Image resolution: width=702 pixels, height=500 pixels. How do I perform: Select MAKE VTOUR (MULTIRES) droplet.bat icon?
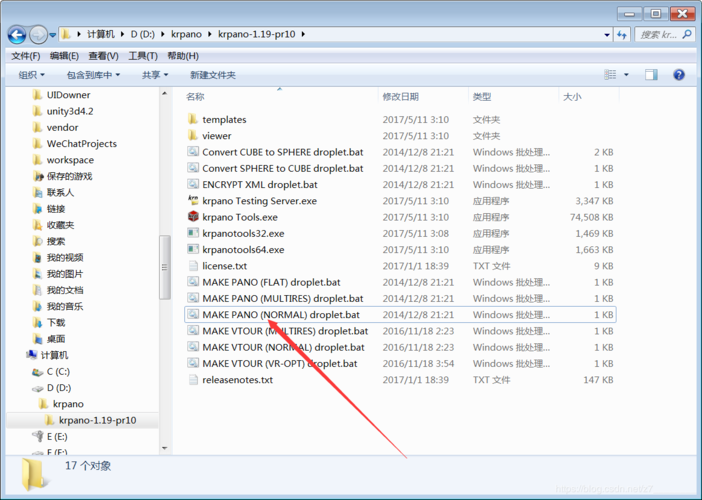193,331
